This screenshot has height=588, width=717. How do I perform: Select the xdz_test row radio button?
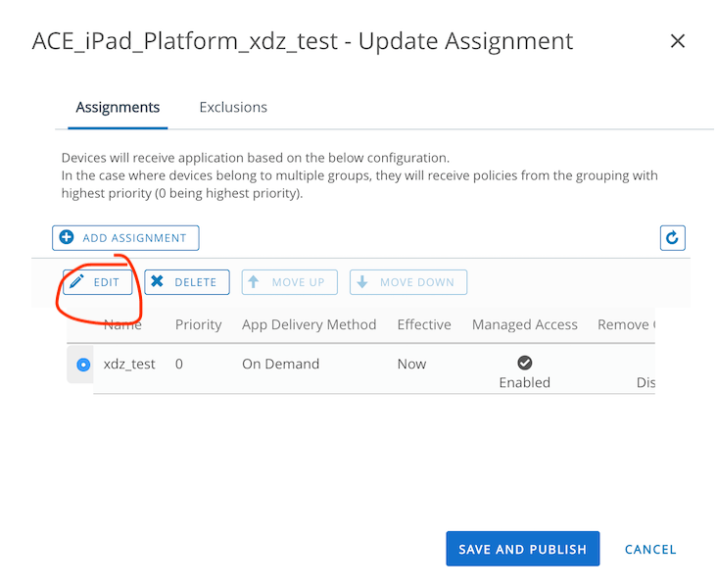pos(83,365)
